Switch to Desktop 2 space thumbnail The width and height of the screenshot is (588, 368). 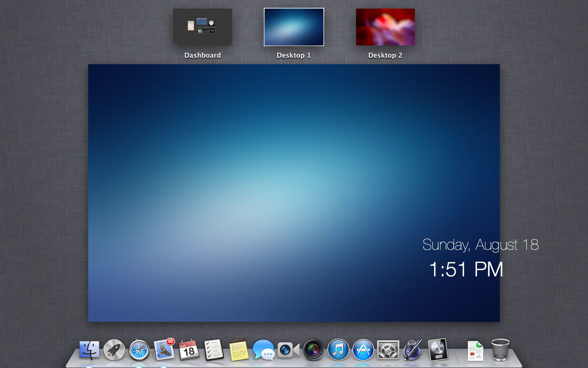tap(385, 27)
